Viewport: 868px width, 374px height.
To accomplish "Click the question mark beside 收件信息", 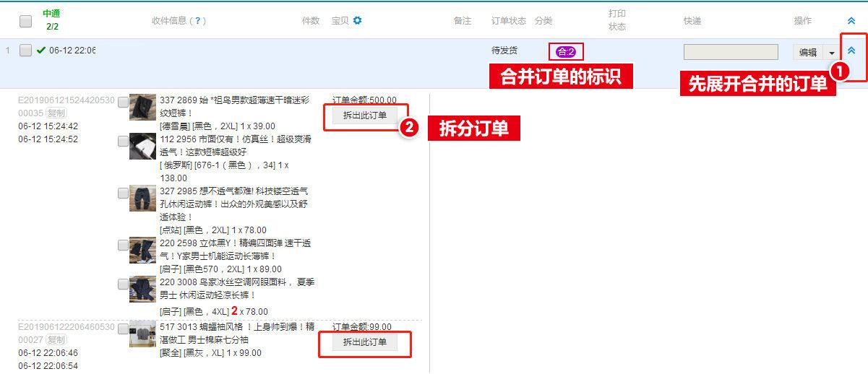I will tap(198, 21).
